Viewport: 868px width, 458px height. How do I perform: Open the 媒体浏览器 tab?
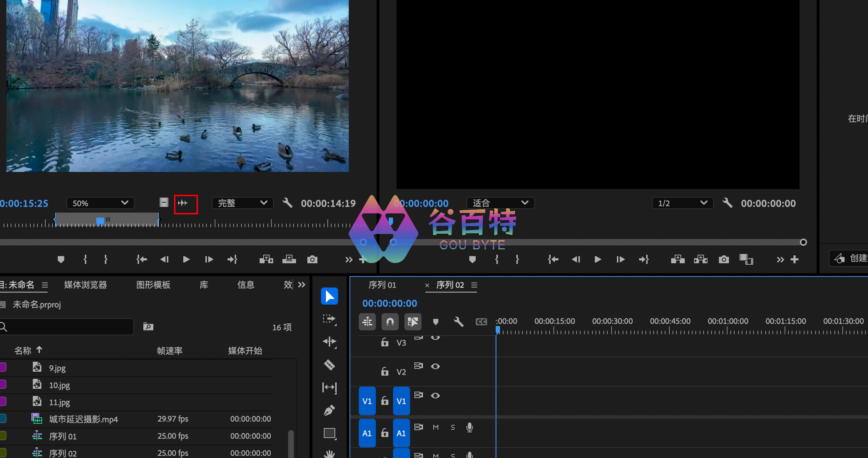click(85, 285)
